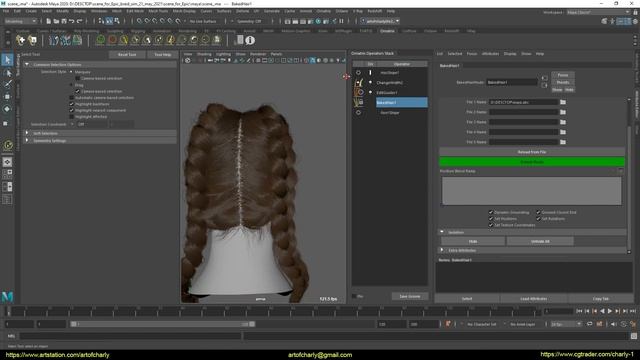Open the viewport Shading menu
The width and height of the screenshot is (640, 360).
[204, 54]
